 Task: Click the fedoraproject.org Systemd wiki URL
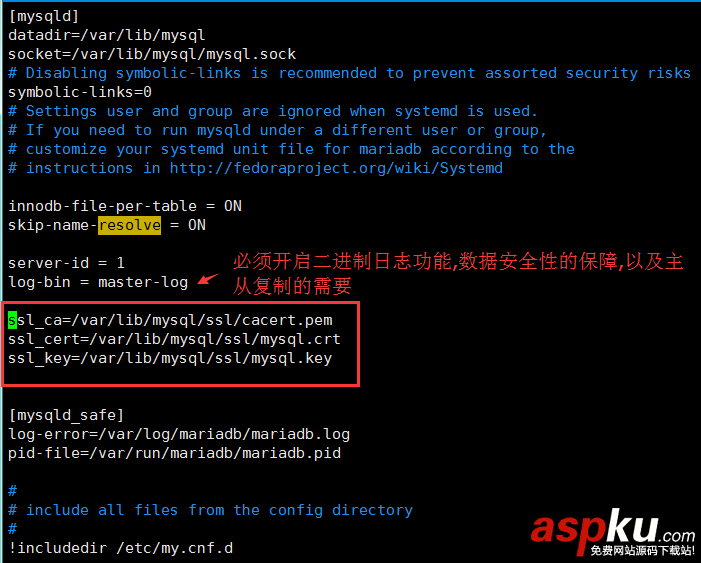point(336,168)
